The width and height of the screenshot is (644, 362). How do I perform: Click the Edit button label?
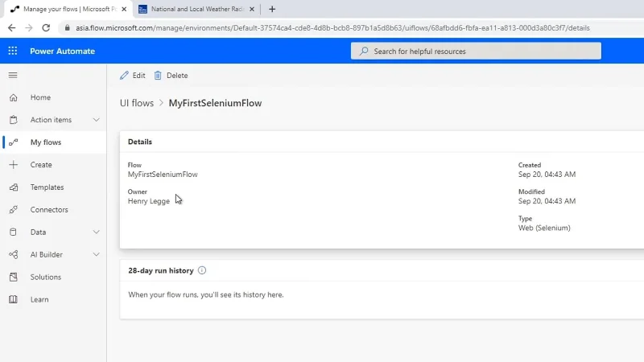(x=138, y=76)
